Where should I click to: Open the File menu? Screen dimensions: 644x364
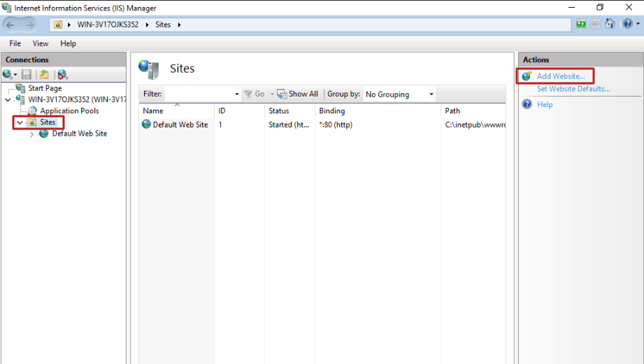(15, 43)
